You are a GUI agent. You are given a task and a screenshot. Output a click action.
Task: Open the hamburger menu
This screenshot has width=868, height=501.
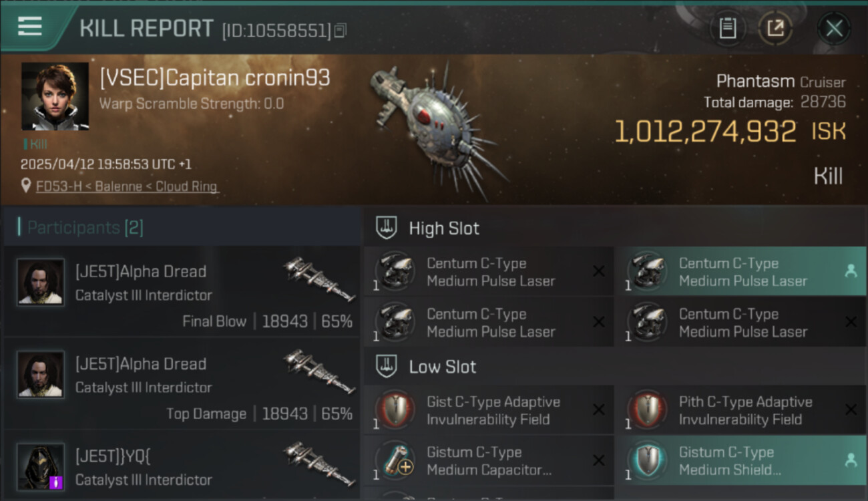click(x=30, y=27)
